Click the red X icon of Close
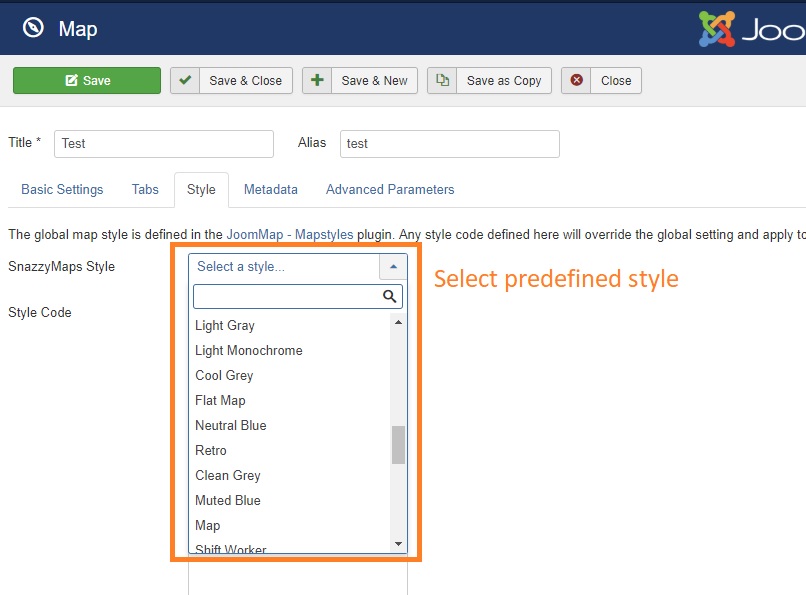Viewport: 806px width, 595px height. [x=576, y=80]
